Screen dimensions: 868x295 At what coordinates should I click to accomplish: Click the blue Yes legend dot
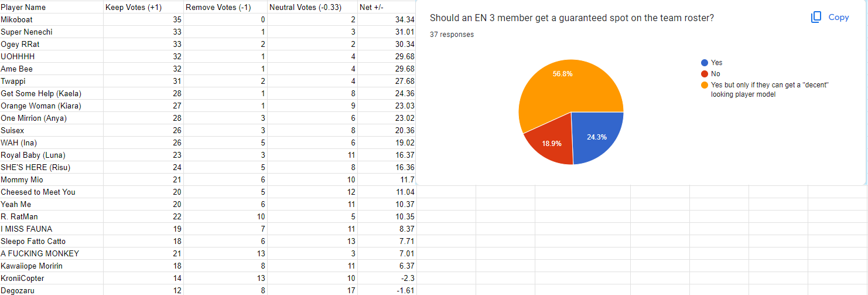[705, 63]
